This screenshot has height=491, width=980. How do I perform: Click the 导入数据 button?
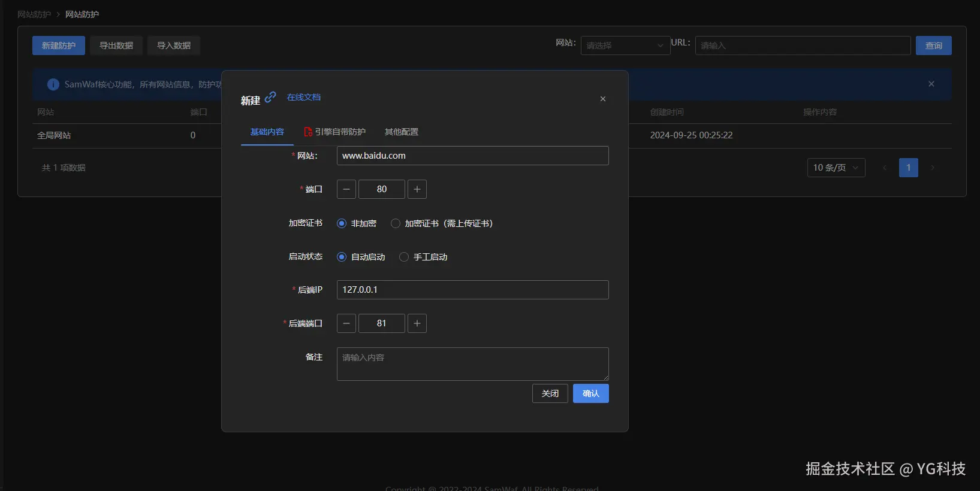(x=174, y=46)
